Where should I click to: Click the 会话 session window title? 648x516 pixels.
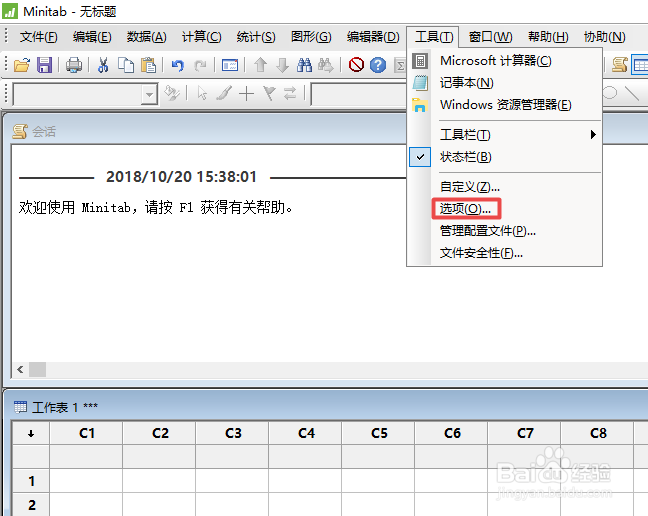tap(44, 132)
